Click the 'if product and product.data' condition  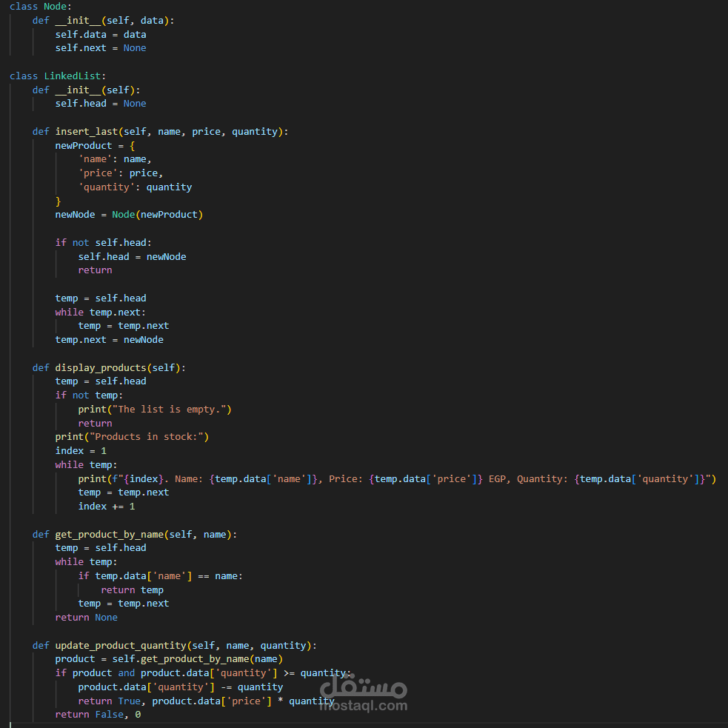(x=203, y=672)
